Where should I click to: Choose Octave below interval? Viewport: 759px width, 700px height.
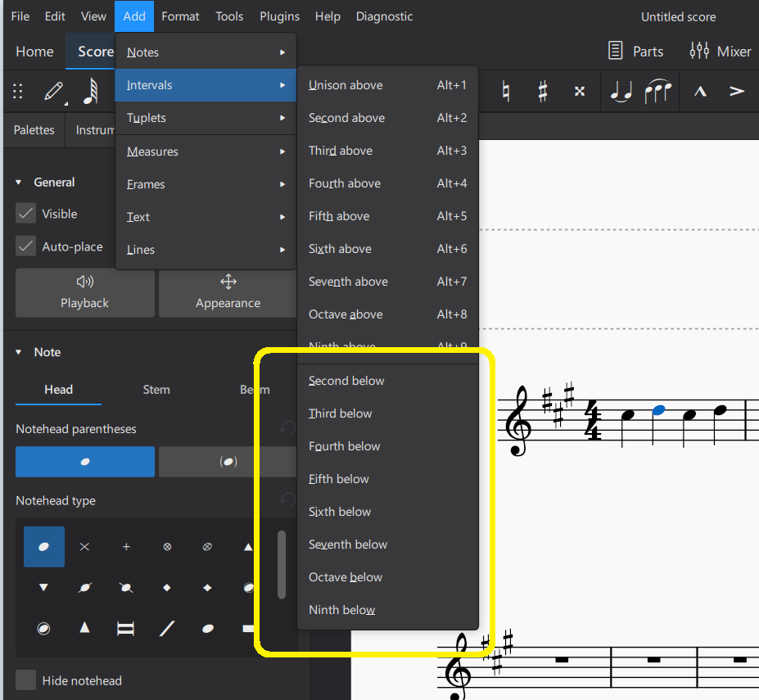click(x=388, y=577)
